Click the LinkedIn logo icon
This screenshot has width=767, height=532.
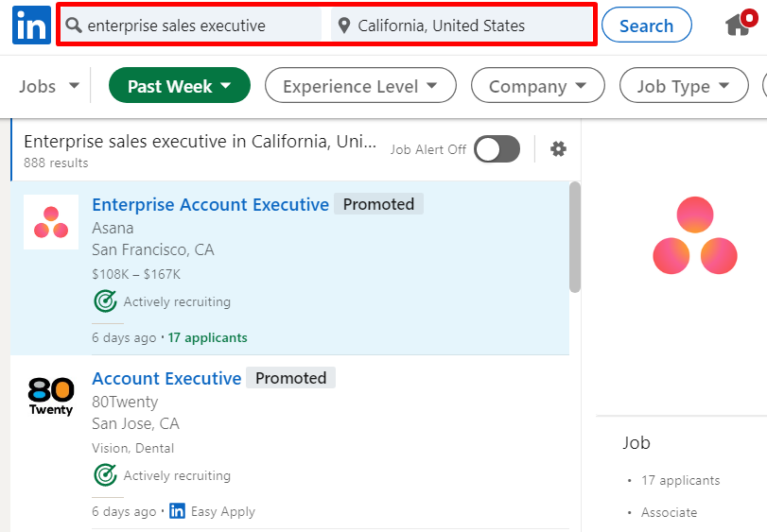tap(31, 26)
